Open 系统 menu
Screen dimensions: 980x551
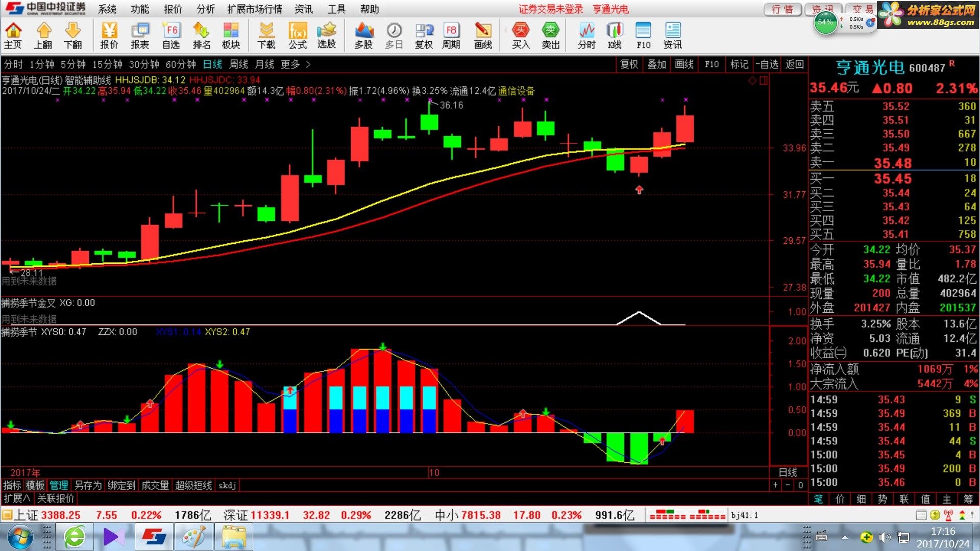point(107,9)
